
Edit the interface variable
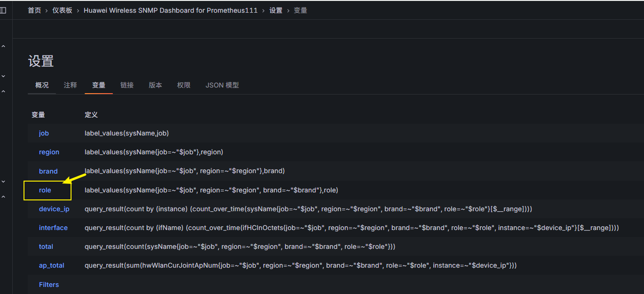click(53, 228)
